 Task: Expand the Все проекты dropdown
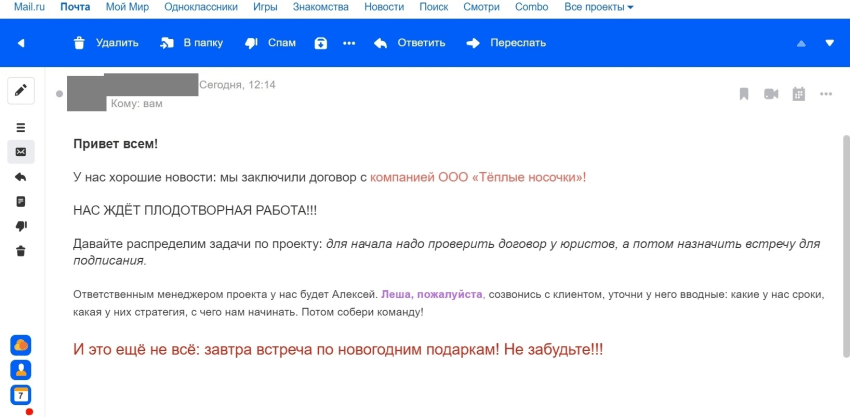(x=599, y=7)
